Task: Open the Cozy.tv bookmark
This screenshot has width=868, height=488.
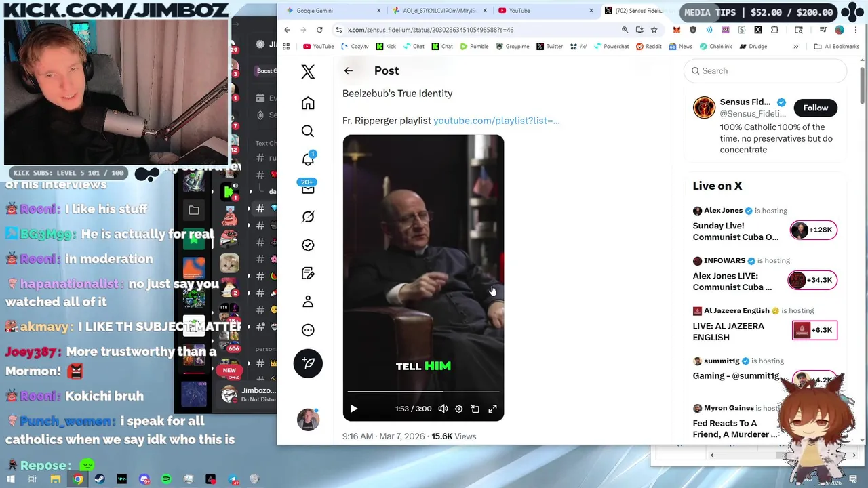Action: (x=355, y=47)
